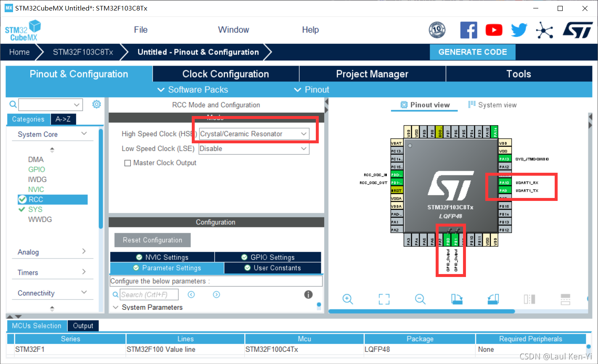
Task: Select the NRST pin on the chip
Action: point(397,190)
